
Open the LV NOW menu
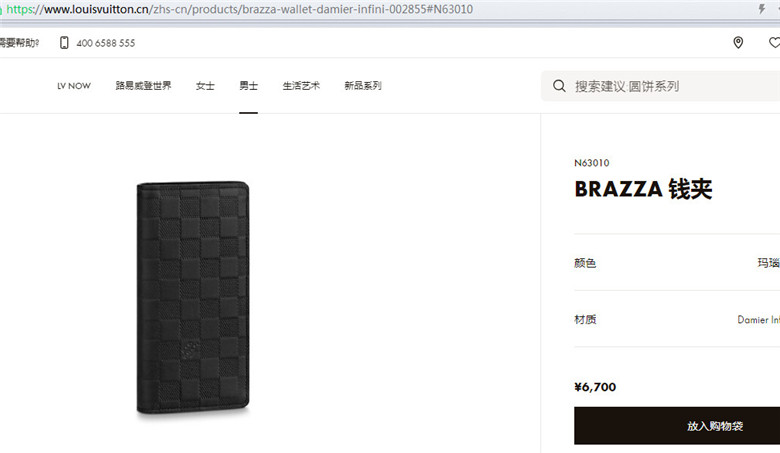(x=74, y=86)
